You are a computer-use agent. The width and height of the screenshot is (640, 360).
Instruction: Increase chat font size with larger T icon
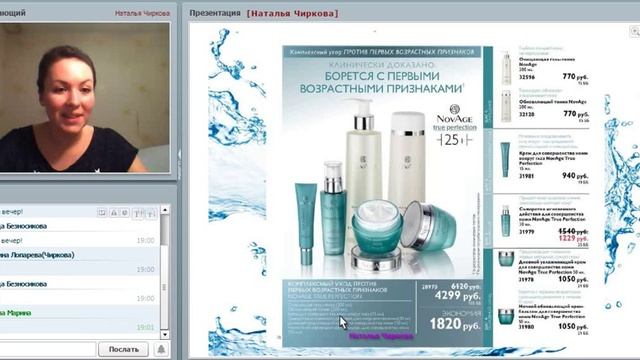[x=138, y=213]
